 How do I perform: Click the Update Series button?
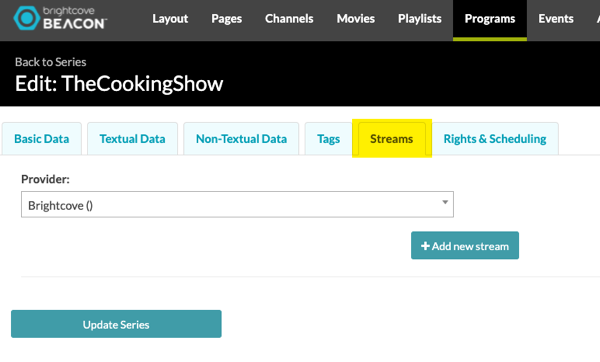[x=116, y=324]
